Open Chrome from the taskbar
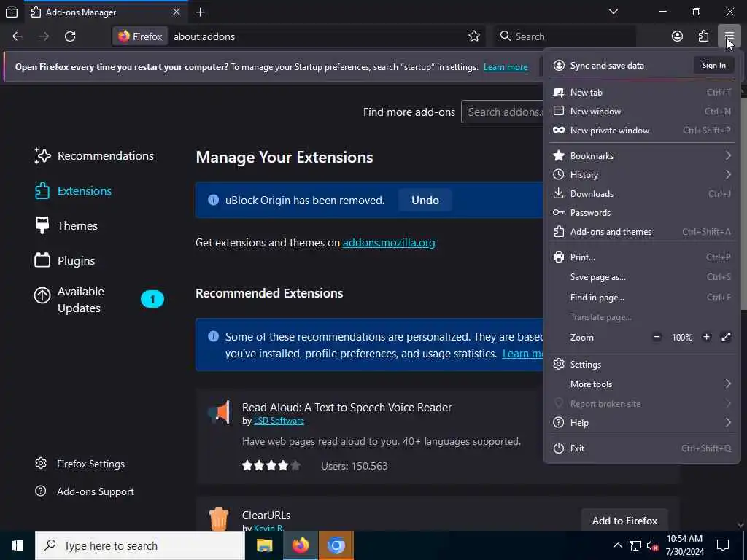Image resolution: width=747 pixels, height=560 pixels. point(336,545)
